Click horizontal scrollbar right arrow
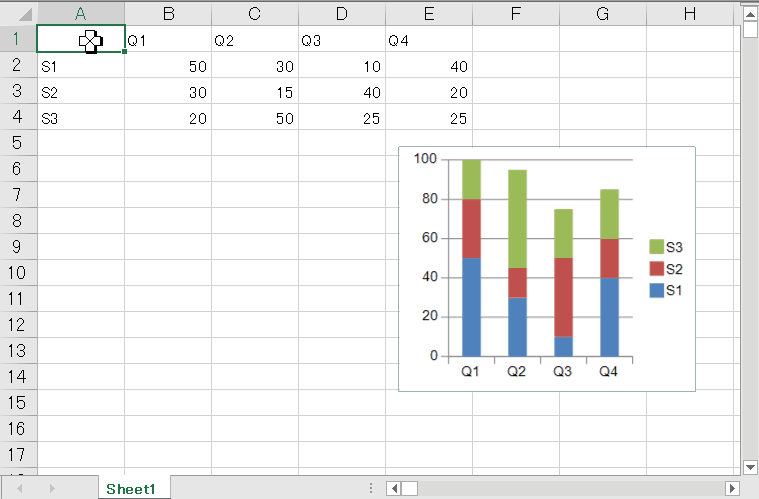The image size is (759, 499). click(732, 488)
